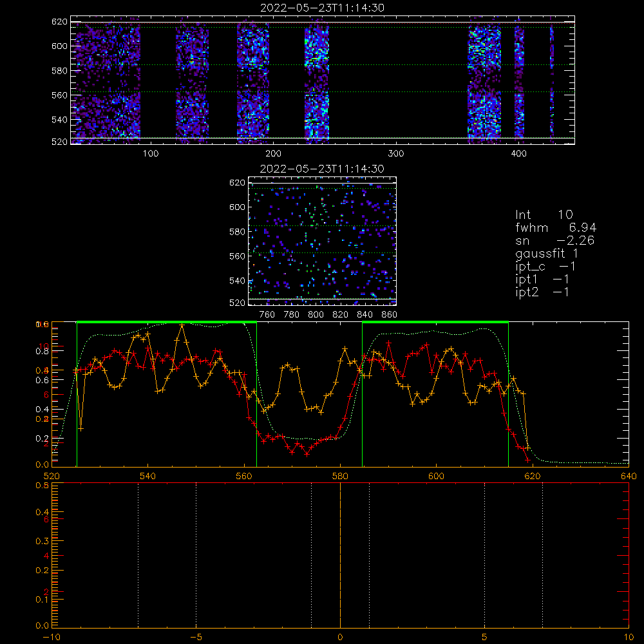The height and width of the screenshot is (644, 644).
Task: Click y-axis label 540 on top spectrogram
Action: point(59,120)
